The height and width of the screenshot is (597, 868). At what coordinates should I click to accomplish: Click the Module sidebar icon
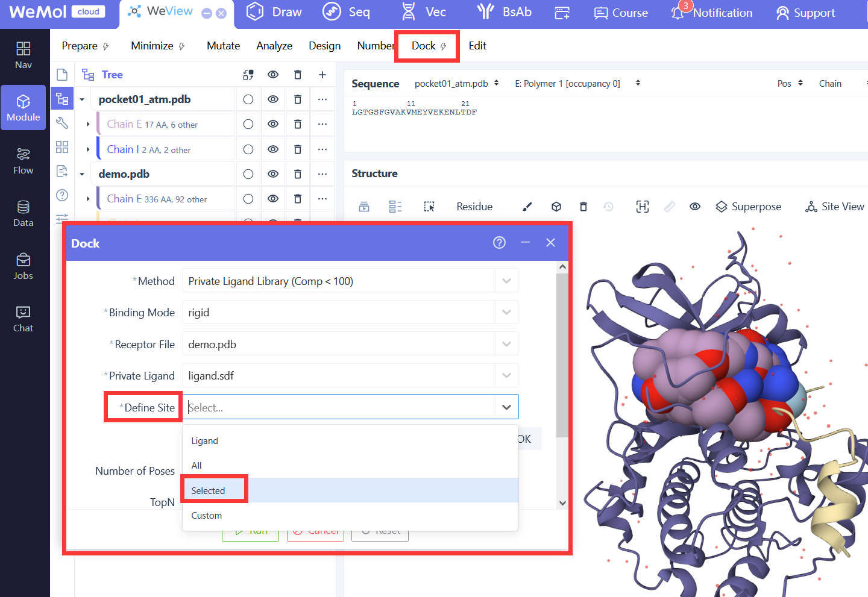(x=24, y=108)
